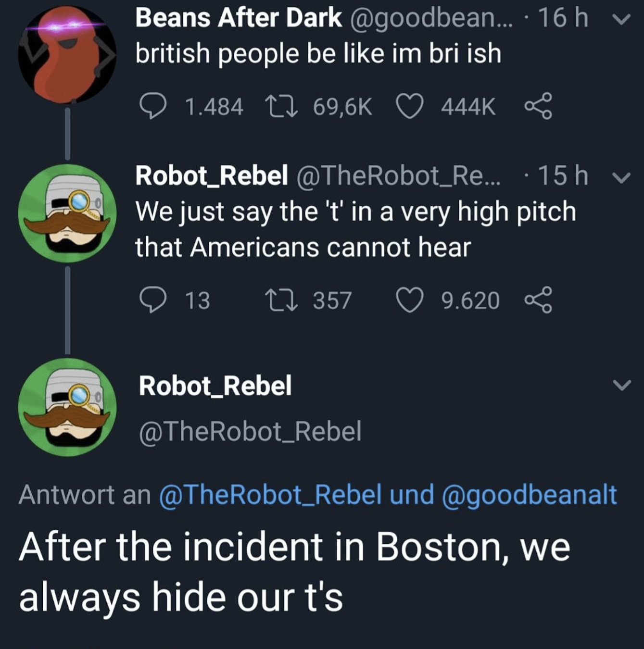The width and height of the screenshot is (644, 649).
Task: Share the Beans After Dark tweet
Action: pos(538,106)
